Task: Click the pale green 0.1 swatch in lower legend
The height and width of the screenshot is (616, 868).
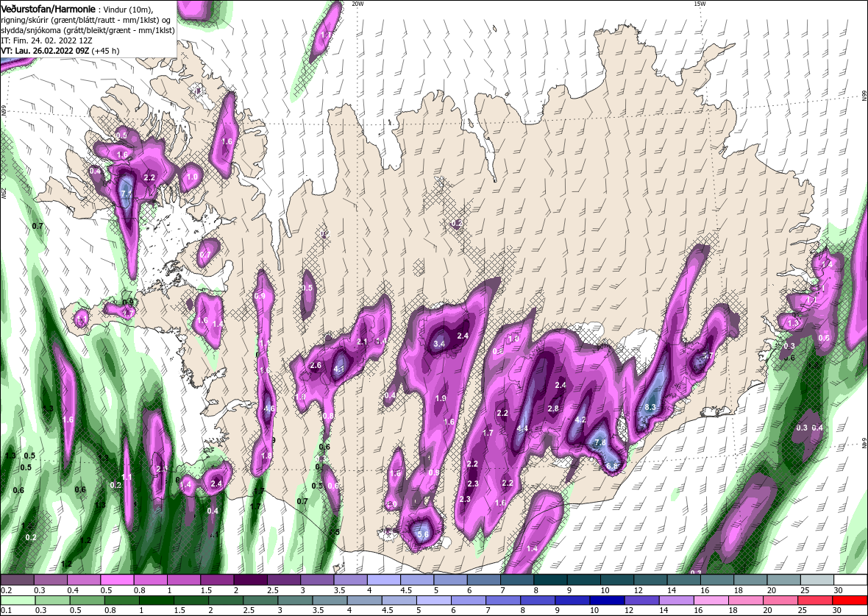Action: [18, 601]
